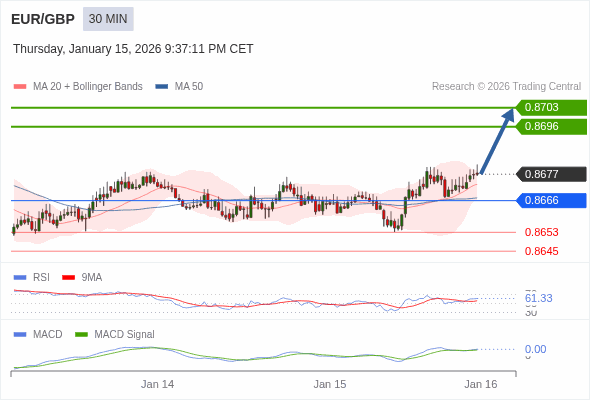Screen dimensions: 590x400
Task: Click the MA 20 + Bollinger Bands legend swatch
Action: tap(20, 87)
